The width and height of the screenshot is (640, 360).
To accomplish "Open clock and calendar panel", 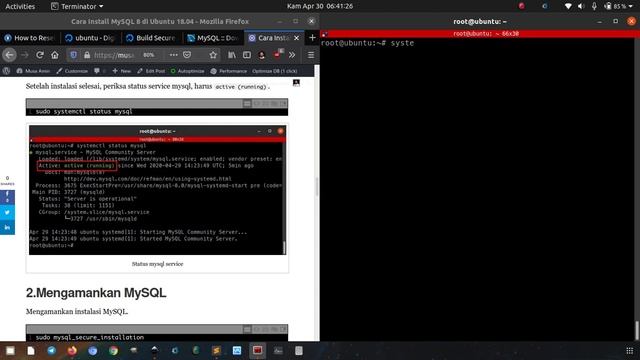I will pos(320,6).
